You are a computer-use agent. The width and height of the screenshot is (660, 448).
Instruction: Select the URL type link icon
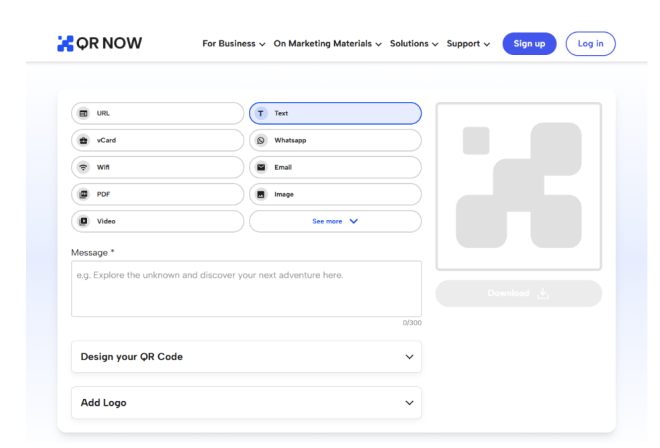pyautogui.click(x=83, y=113)
